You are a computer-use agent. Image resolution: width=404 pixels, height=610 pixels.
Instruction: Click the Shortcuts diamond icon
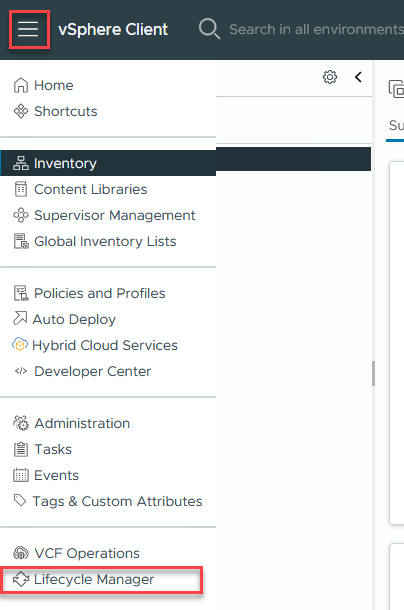21,111
